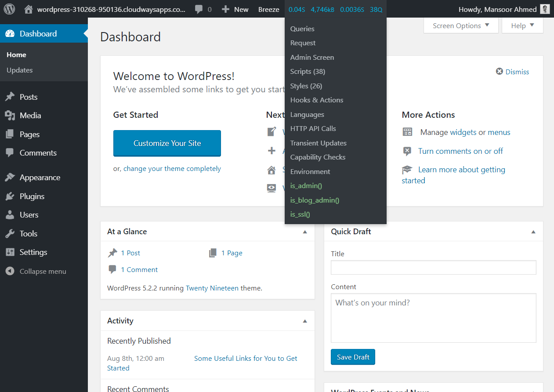Click the Plugins plug icon

[x=10, y=196]
